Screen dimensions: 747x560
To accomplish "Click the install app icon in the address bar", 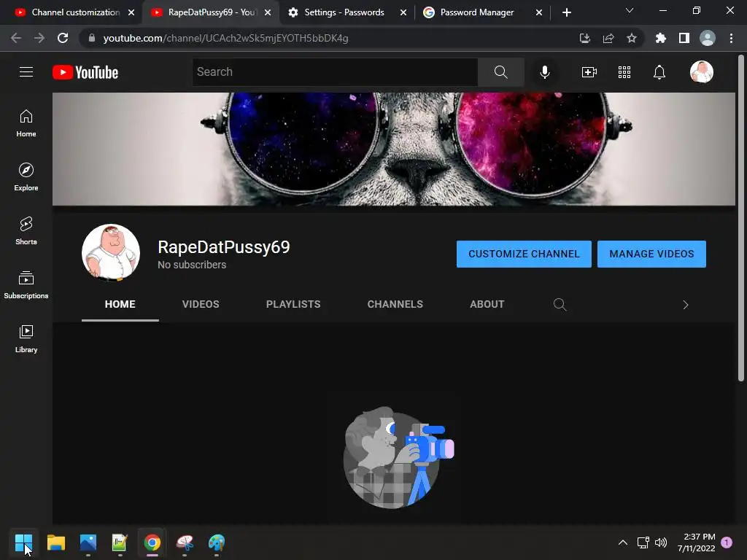I will (584, 38).
